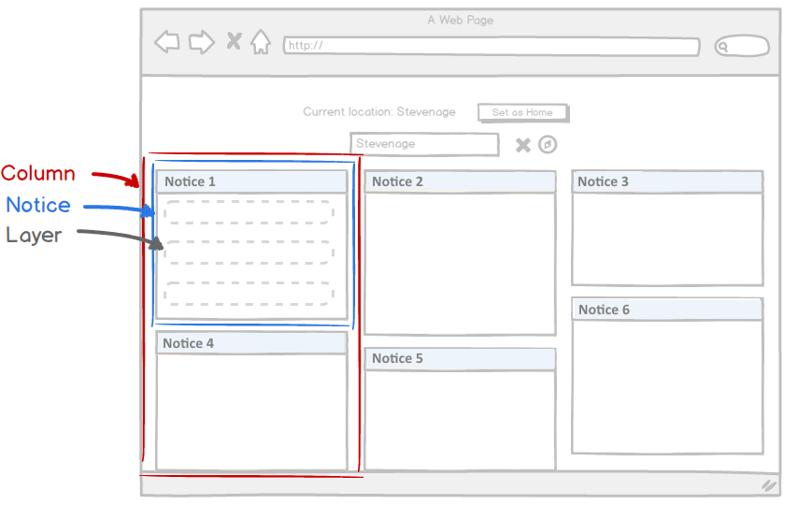812x505 pixels.
Task: Select the Notice 5 header
Action: (460, 358)
